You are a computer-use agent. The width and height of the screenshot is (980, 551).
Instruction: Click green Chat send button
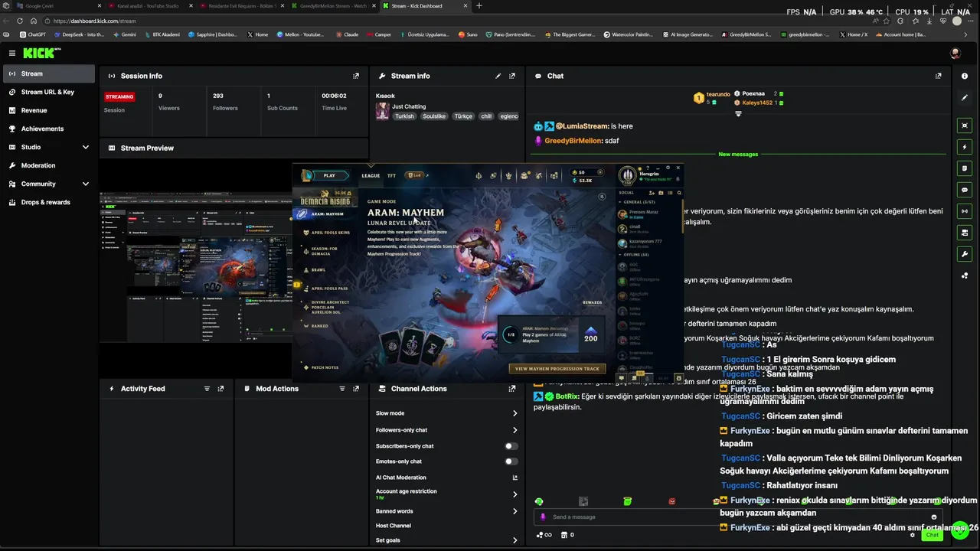click(x=932, y=535)
